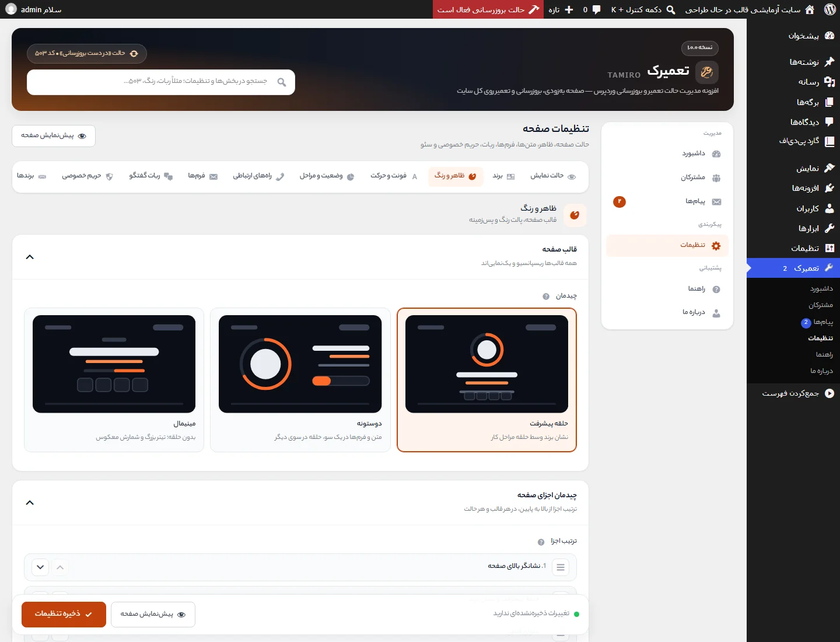Click the ذخیره تنظیمات save button
The image size is (840, 642).
coord(64,615)
